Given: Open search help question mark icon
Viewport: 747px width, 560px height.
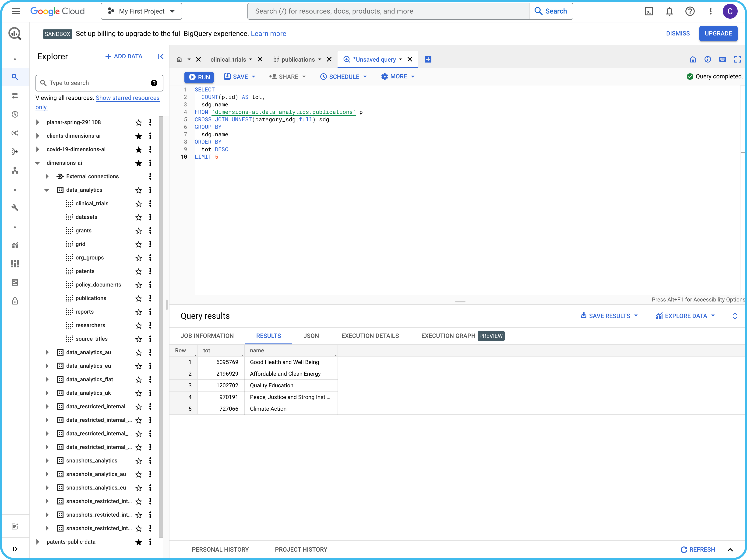Looking at the screenshot, I should pos(154,83).
